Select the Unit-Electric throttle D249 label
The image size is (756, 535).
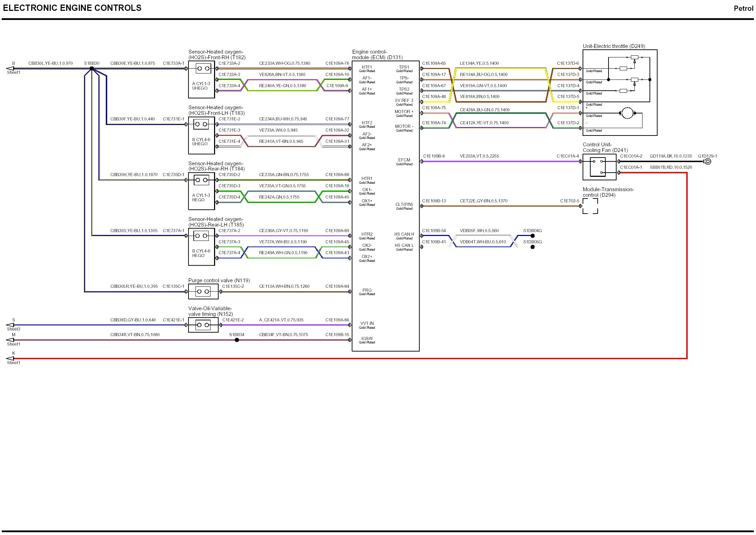point(614,46)
